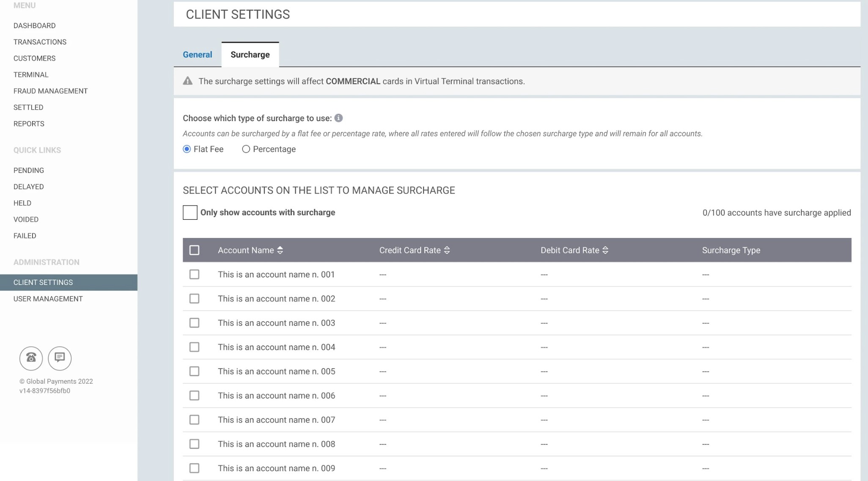This screenshot has width=868, height=481.
Task: Sort by Account Name arrows
Action: (280, 250)
